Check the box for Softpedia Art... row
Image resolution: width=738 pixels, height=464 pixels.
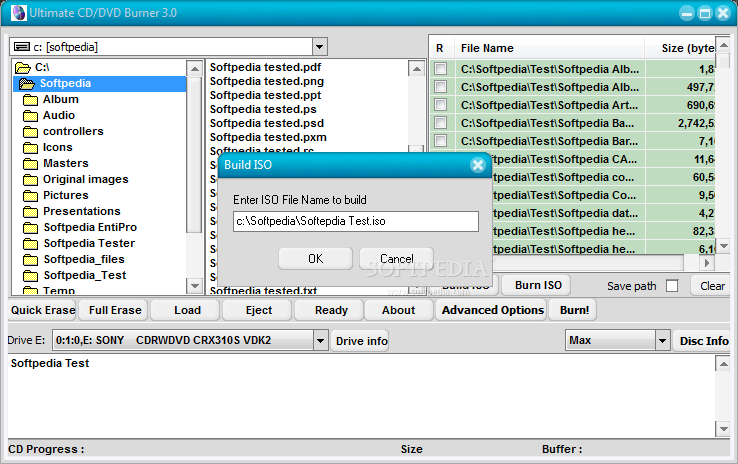click(x=441, y=104)
